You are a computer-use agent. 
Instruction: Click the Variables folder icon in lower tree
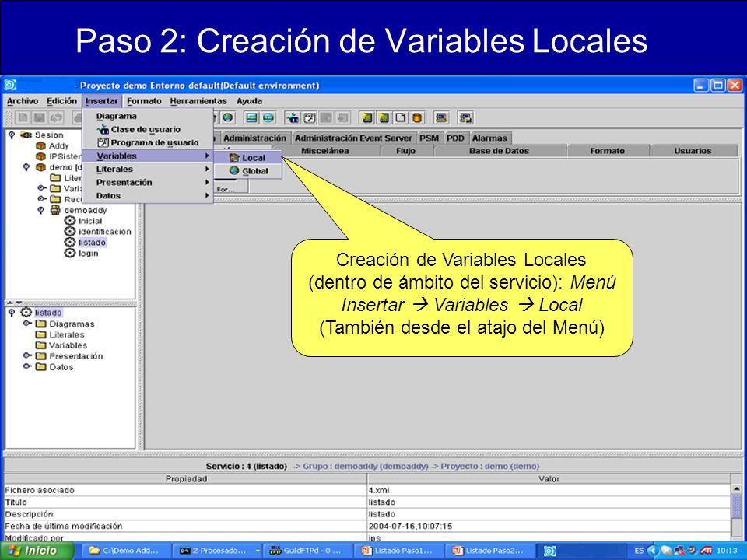[x=41, y=345]
